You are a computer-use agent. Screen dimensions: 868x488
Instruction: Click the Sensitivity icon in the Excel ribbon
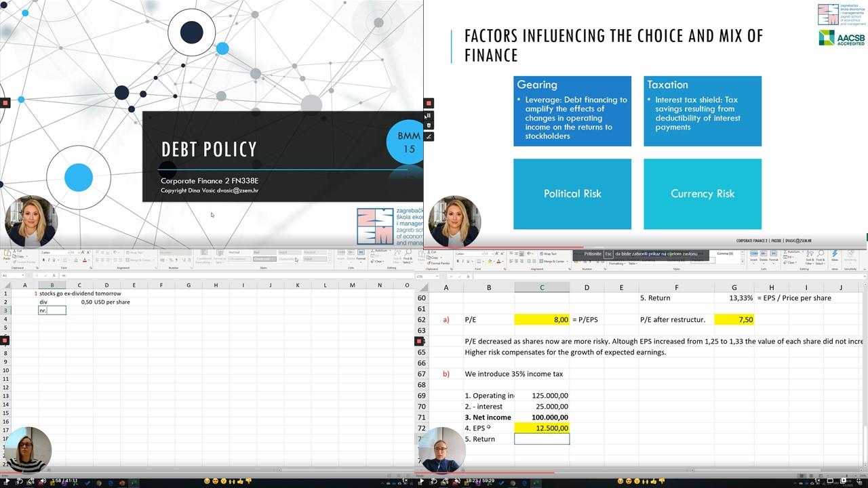pos(850,258)
